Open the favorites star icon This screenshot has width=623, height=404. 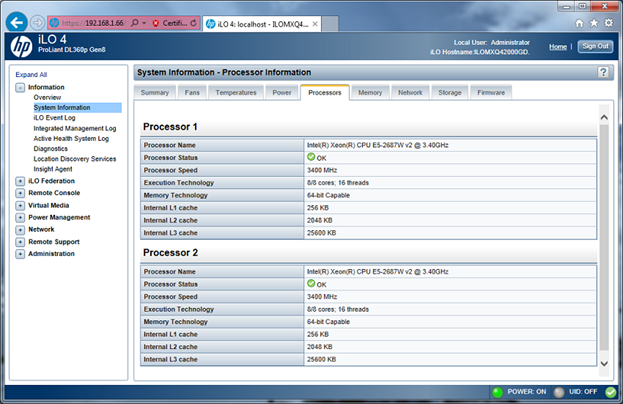[x=594, y=23]
